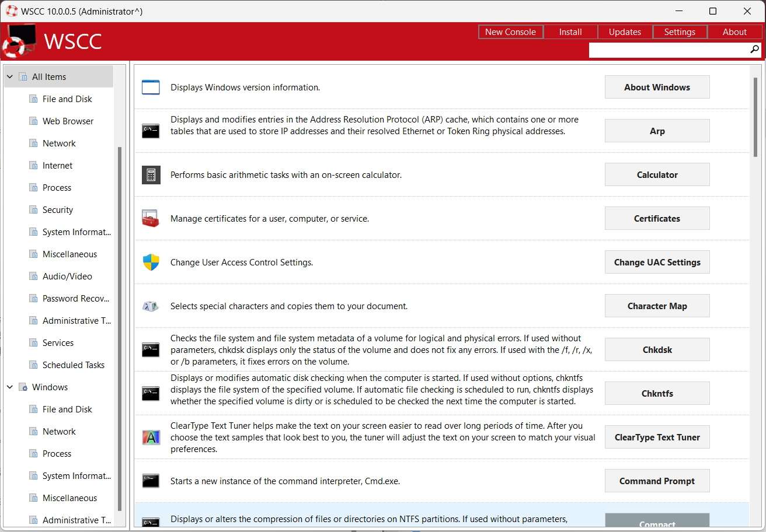
Task: Collapse the All Items tree node
Action: [10, 77]
